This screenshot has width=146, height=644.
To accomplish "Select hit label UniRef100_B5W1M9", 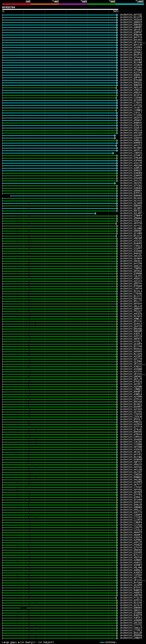I will click(x=131, y=35).
